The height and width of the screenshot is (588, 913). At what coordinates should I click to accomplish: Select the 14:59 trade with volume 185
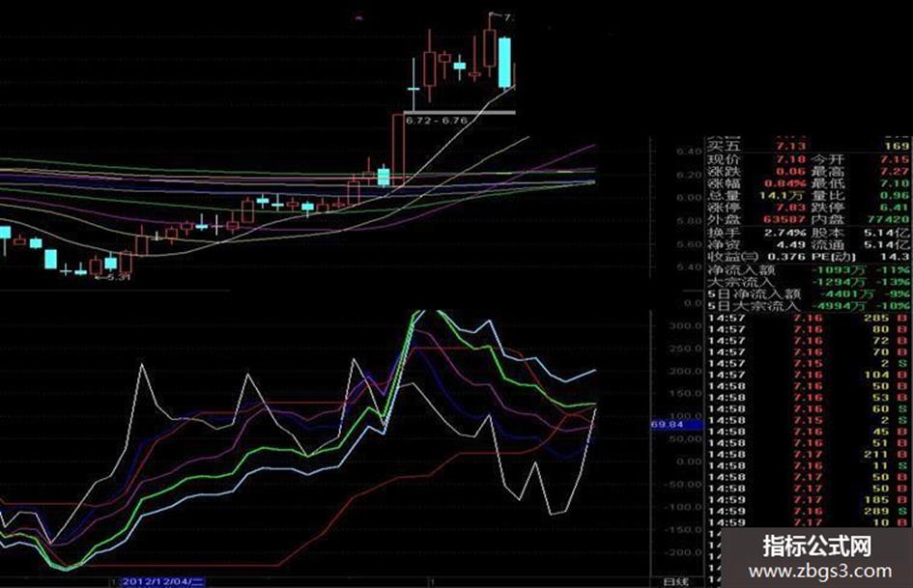(809, 499)
